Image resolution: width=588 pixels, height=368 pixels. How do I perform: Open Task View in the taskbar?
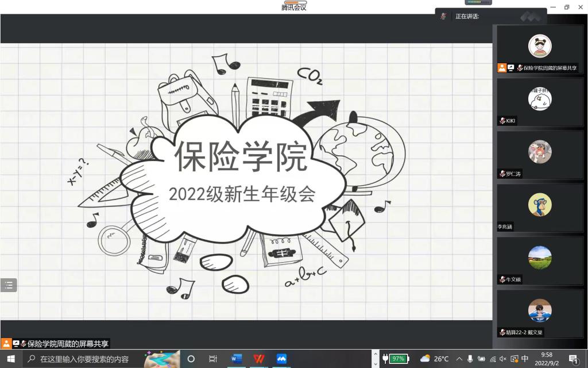tap(213, 359)
